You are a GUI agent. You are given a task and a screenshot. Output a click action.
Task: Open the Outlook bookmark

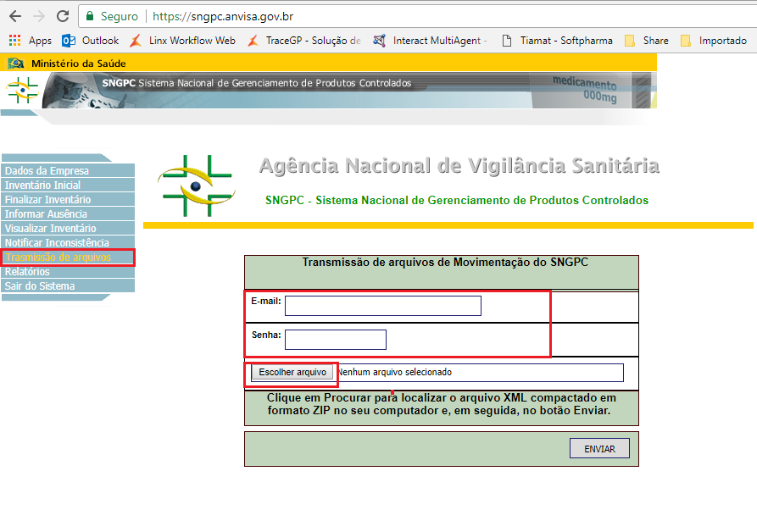[x=90, y=41]
